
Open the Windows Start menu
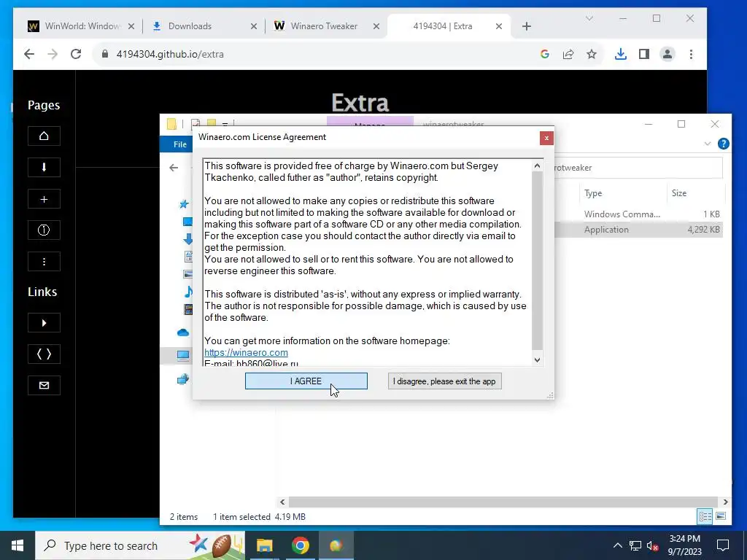(18, 545)
